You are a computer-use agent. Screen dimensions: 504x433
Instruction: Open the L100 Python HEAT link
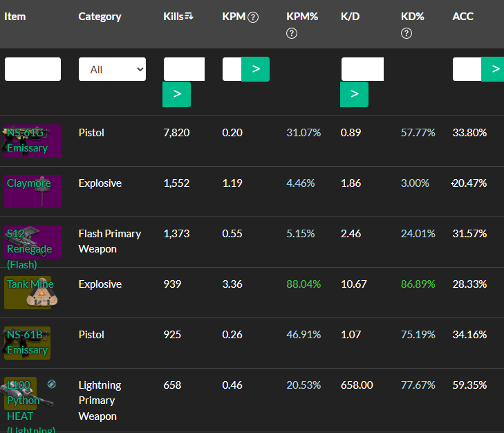(31, 407)
